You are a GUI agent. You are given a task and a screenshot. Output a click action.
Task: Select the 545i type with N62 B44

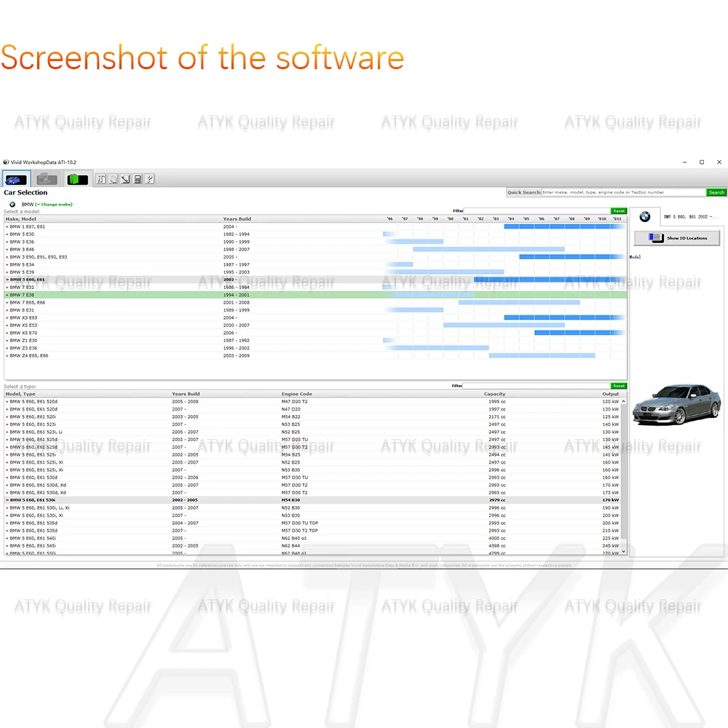[312, 545]
